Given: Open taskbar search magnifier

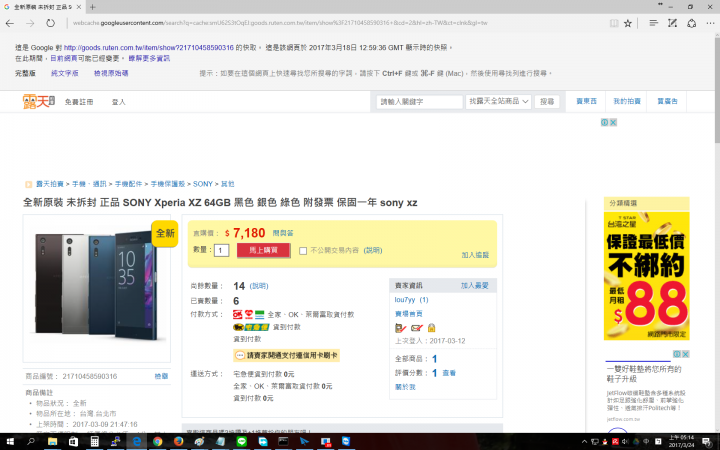Looking at the screenshot, I should click(x=31, y=442).
